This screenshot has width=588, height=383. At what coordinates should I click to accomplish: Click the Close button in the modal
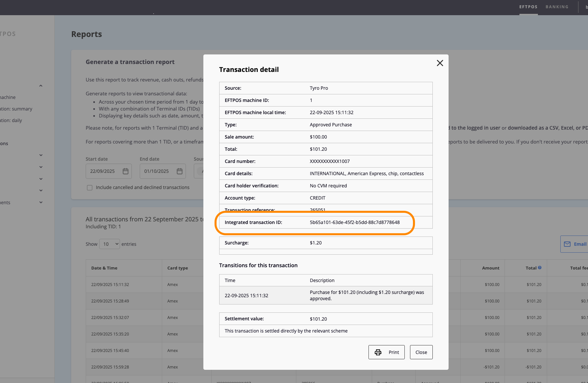tap(421, 352)
